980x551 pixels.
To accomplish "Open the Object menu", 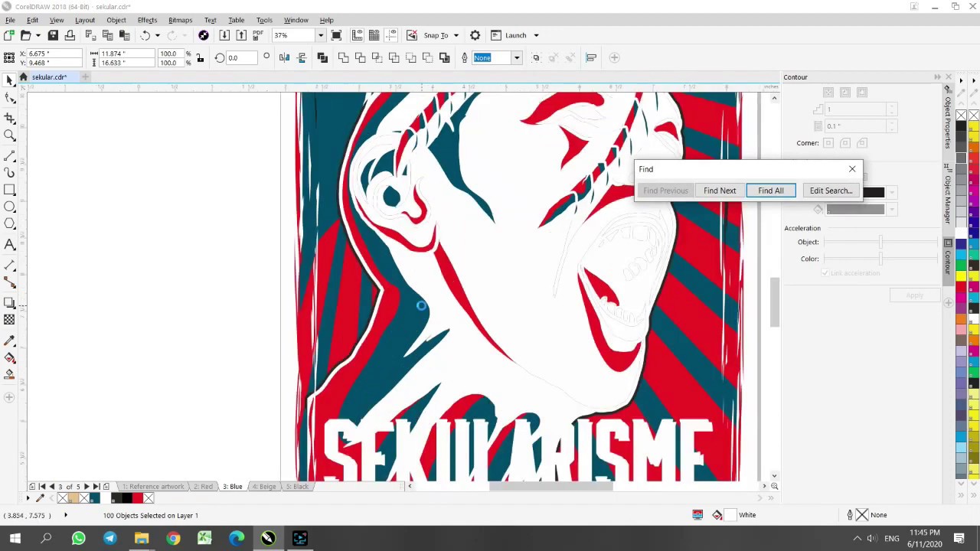I will 116,20.
